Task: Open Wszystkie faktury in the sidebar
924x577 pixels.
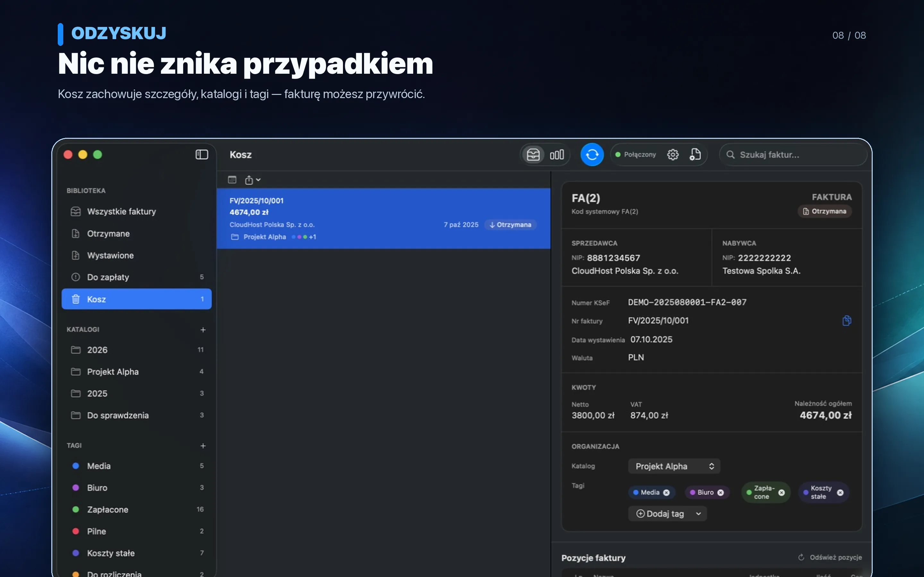Action: click(x=136, y=212)
